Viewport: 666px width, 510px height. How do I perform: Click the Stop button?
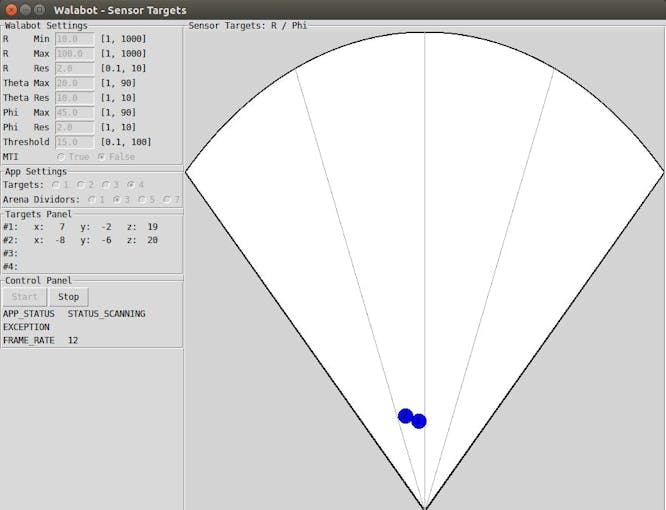click(x=69, y=297)
